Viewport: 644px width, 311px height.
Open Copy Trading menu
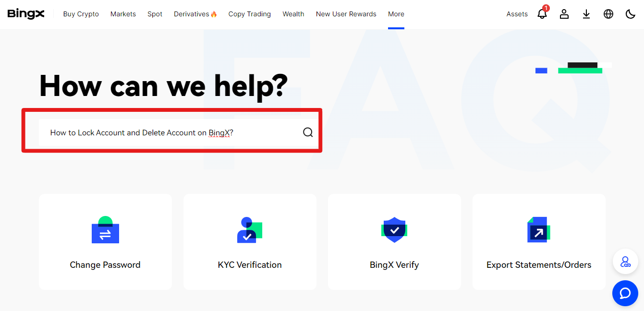[x=250, y=14]
